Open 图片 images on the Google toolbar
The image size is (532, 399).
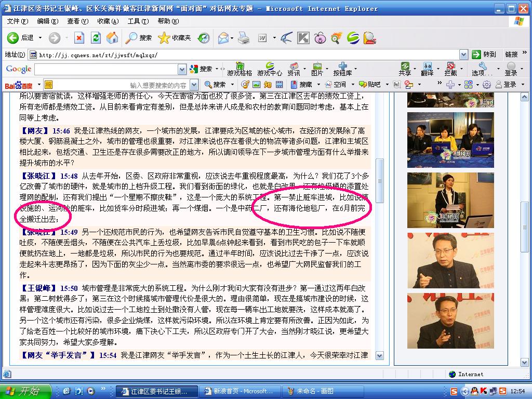(x=317, y=69)
